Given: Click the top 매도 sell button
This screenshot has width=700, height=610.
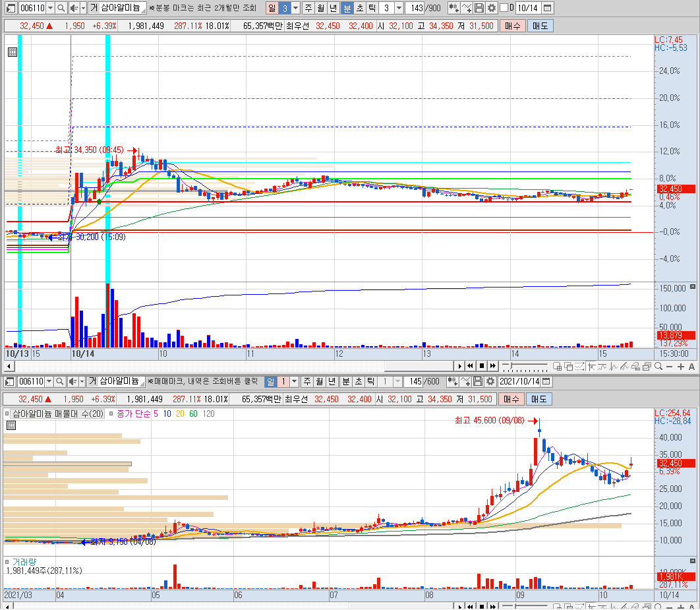Looking at the screenshot, I should (540, 26).
